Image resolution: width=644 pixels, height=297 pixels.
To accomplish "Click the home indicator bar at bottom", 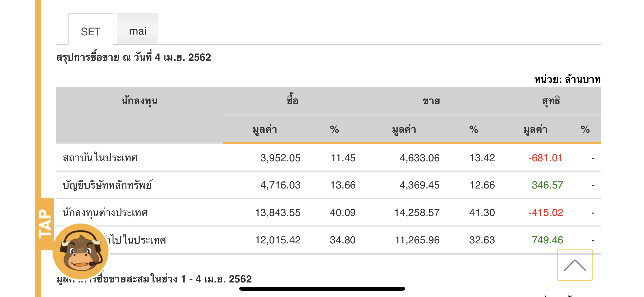I will click(x=322, y=289).
